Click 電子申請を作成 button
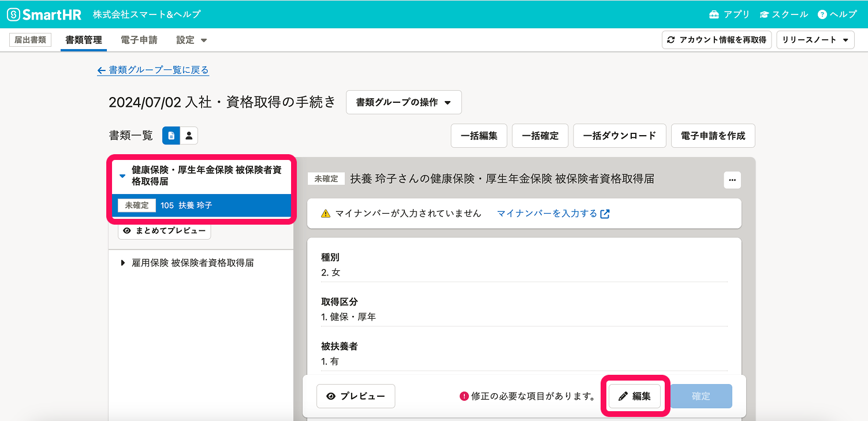The height and width of the screenshot is (421, 868). pyautogui.click(x=713, y=136)
